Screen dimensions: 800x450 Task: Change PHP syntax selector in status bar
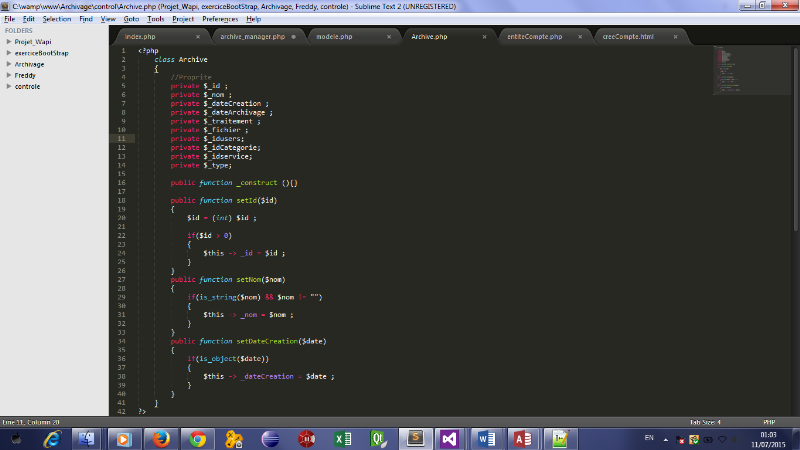[x=768, y=422]
